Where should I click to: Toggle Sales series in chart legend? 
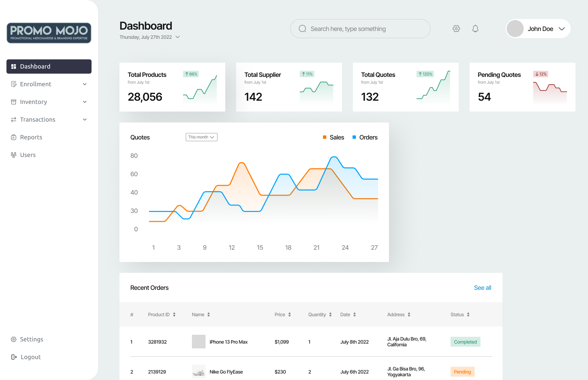333,137
